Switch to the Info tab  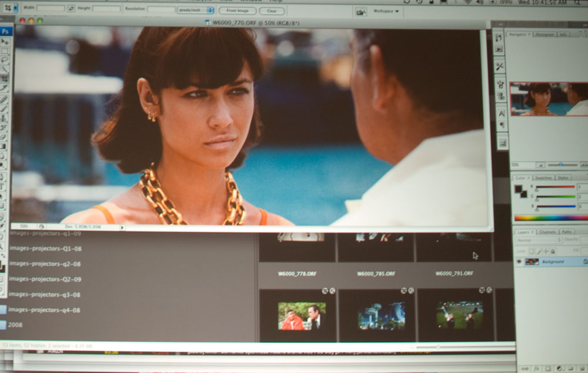click(x=563, y=35)
